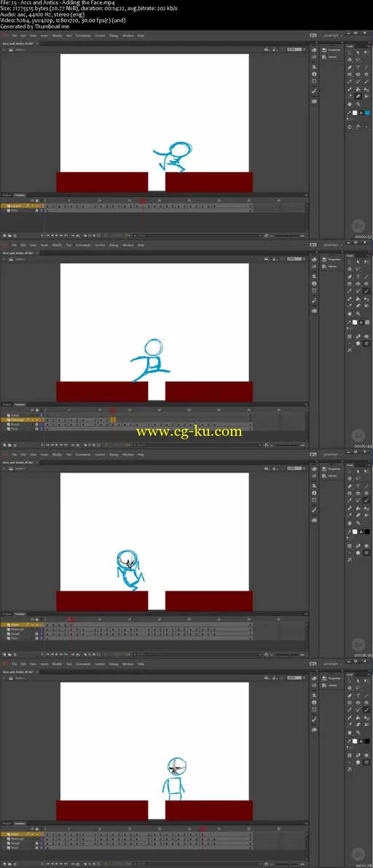Switch to the Output tab in 00:02:52 frame
This screenshot has height=868, width=373.
coord(7,195)
